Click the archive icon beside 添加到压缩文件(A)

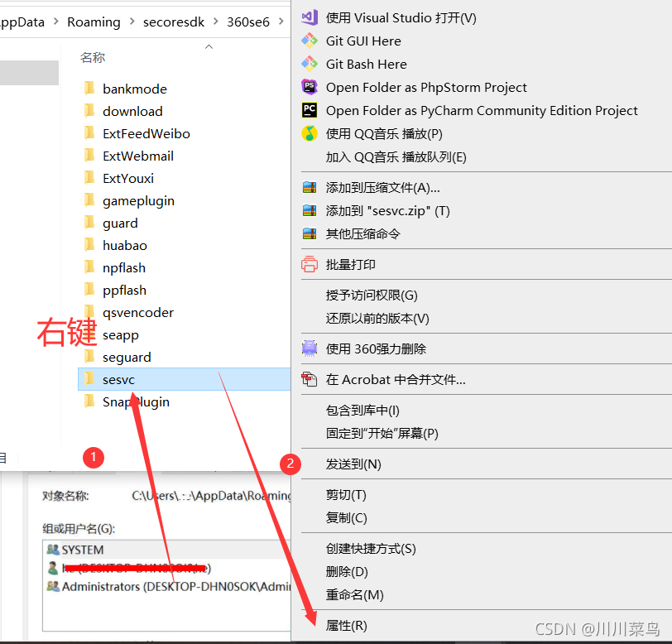tap(310, 187)
